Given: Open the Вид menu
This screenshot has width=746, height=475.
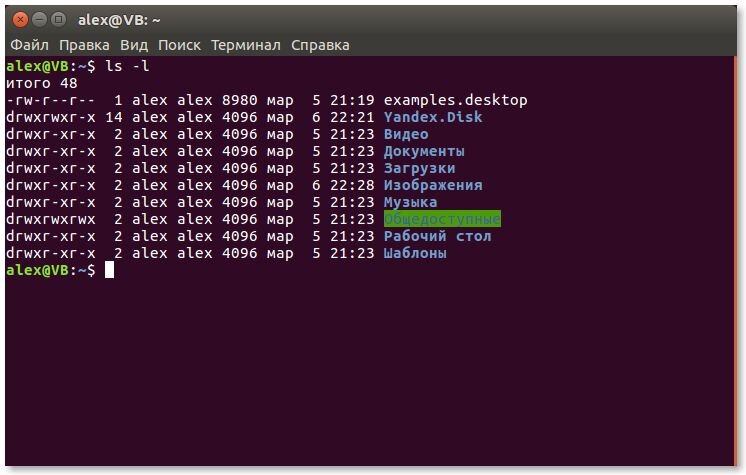Looking at the screenshot, I should [134, 45].
